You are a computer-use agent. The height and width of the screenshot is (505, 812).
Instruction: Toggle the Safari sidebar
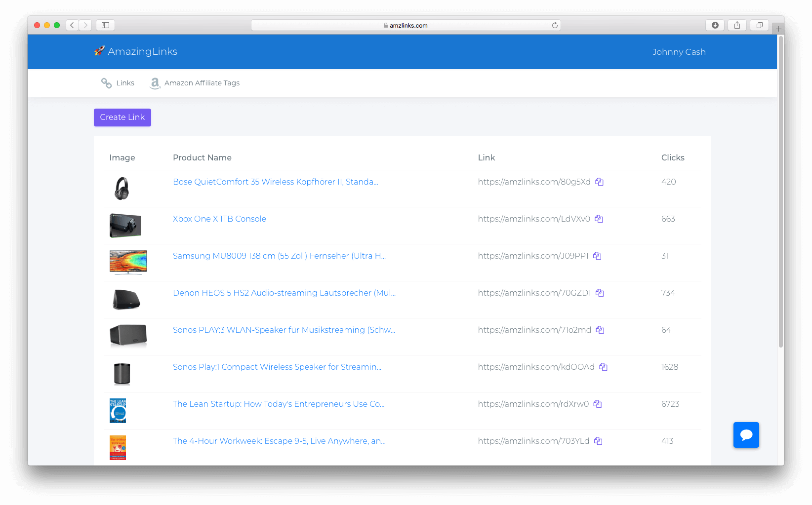(105, 25)
